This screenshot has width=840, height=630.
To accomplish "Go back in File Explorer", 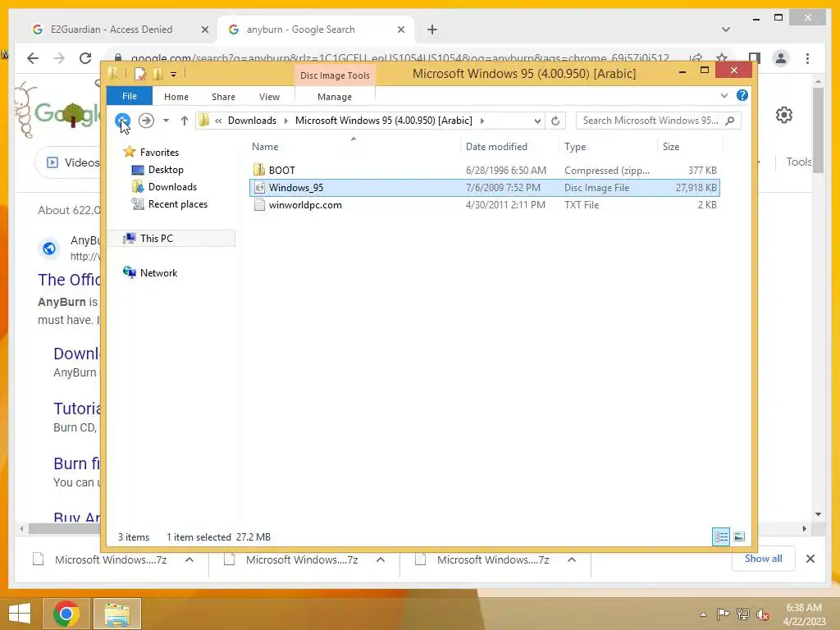I will pos(122,121).
